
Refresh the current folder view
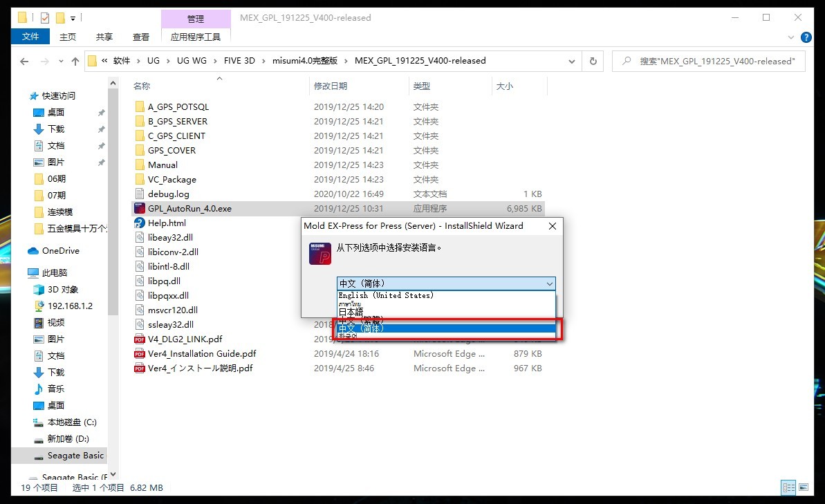[593, 61]
